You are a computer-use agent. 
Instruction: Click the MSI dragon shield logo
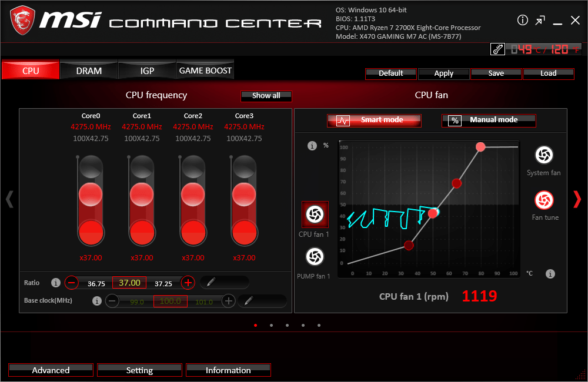click(23, 21)
